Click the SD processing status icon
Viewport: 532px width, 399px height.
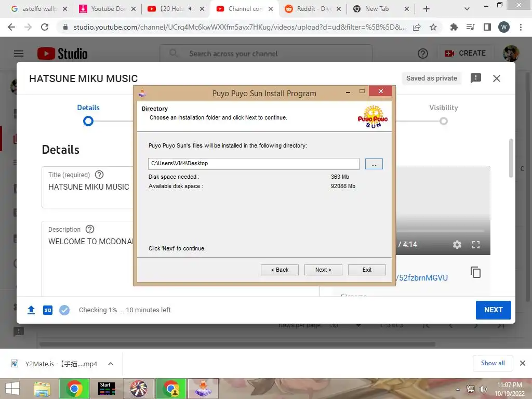pos(48,310)
